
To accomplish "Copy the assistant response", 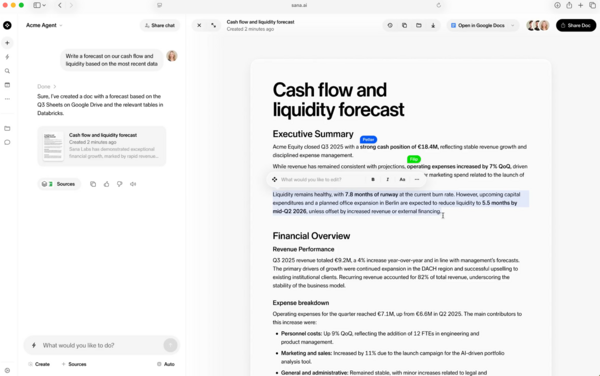I will coord(93,184).
